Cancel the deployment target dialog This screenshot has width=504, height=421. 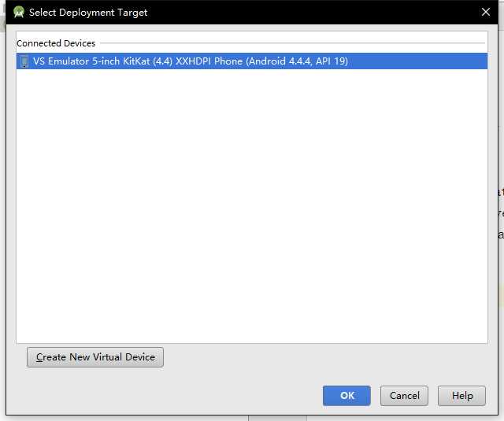point(404,396)
